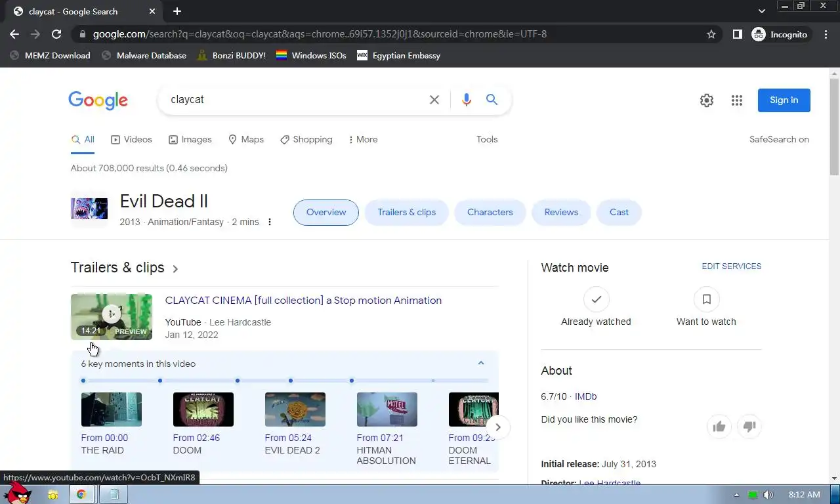Clear the search box with X
The image size is (840, 504).
434,100
